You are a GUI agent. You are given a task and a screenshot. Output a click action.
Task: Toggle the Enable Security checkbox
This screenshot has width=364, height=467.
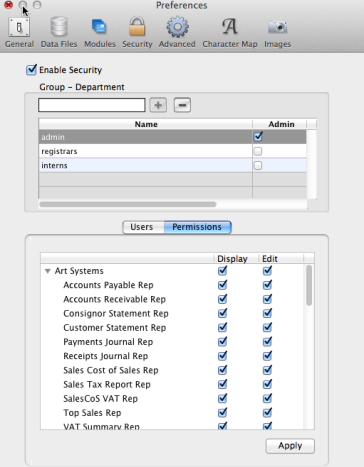click(31, 70)
